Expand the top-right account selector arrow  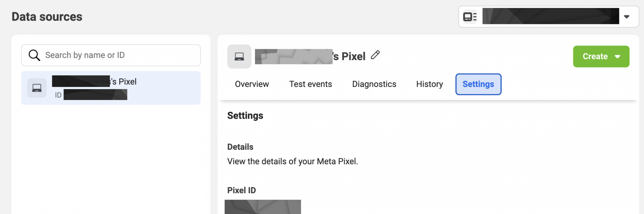point(627,17)
